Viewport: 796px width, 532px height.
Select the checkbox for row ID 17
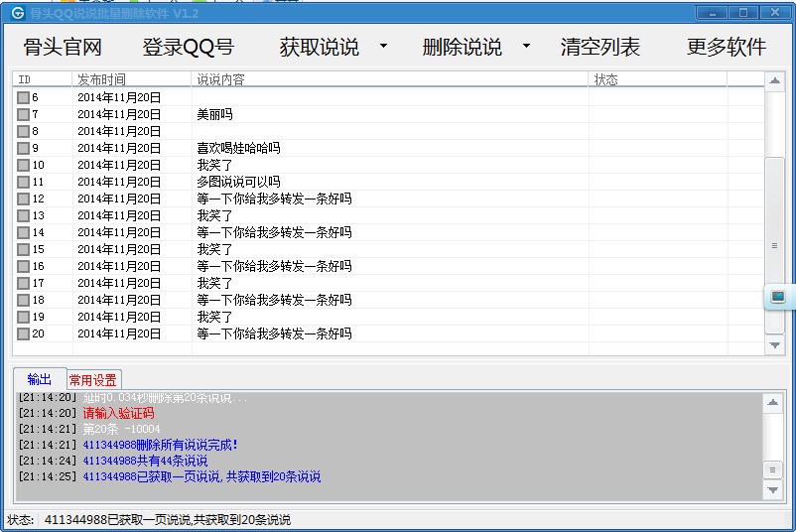[24, 283]
